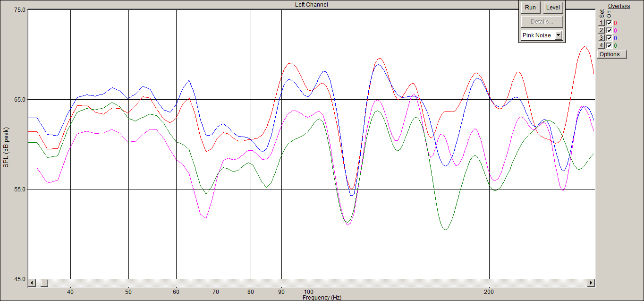Open the Pink Noise signal dropdown
Image resolution: width=644 pixels, height=301 pixels.
(x=559, y=35)
